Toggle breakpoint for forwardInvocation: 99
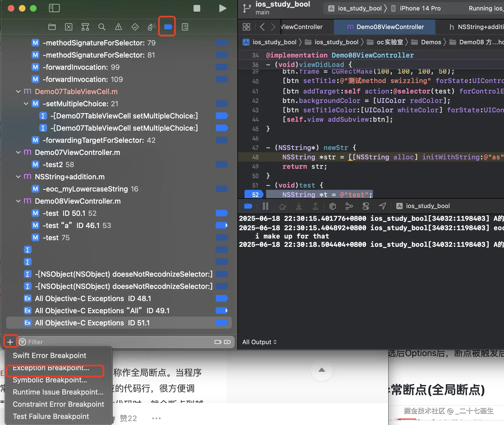This screenshot has width=504, height=425. [222, 67]
